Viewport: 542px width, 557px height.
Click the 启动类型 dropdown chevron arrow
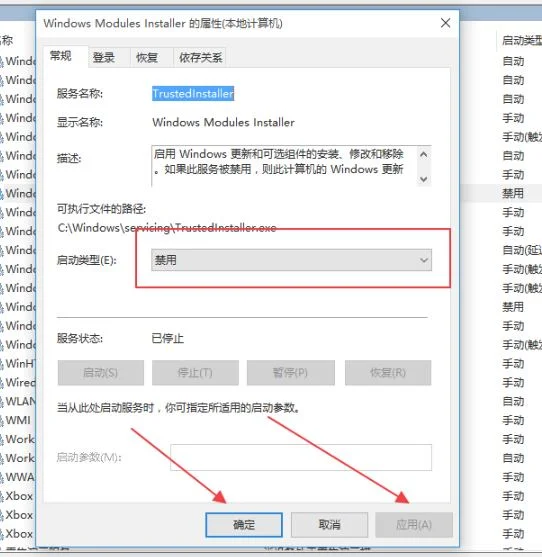tap(423, 260)
